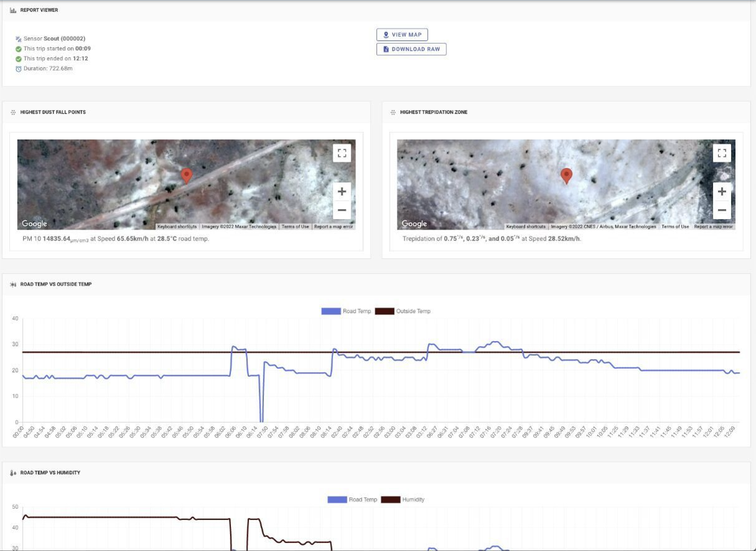This screenshot has height=551, width=756.
Task: Zoom out on the dust fall map
Action: pyautogui.click(x=342, y=210)
